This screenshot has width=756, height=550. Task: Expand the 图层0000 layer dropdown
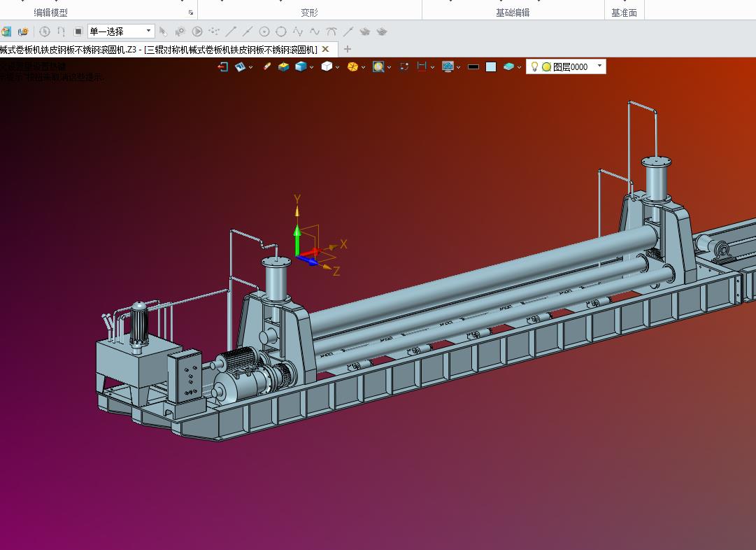tap(599, 66)
